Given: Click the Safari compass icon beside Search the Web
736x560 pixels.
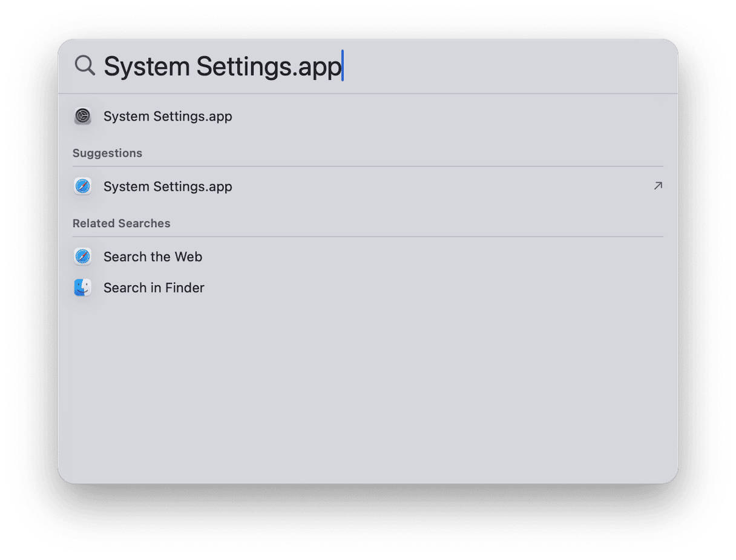Looking at the screenshot, I should (x=83, y=257).
